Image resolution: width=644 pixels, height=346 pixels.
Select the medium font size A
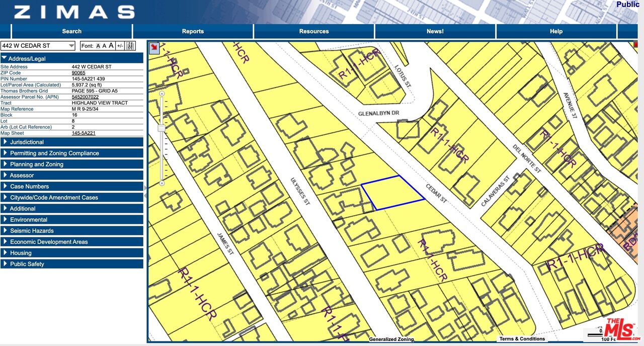click(x=104, y=46)
